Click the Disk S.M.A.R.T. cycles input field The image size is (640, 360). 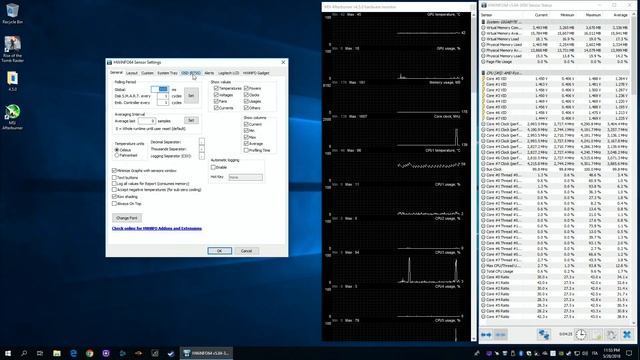click(162, 96)
